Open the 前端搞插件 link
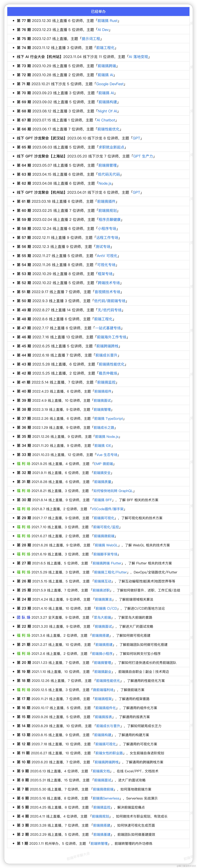 (106, 201)
